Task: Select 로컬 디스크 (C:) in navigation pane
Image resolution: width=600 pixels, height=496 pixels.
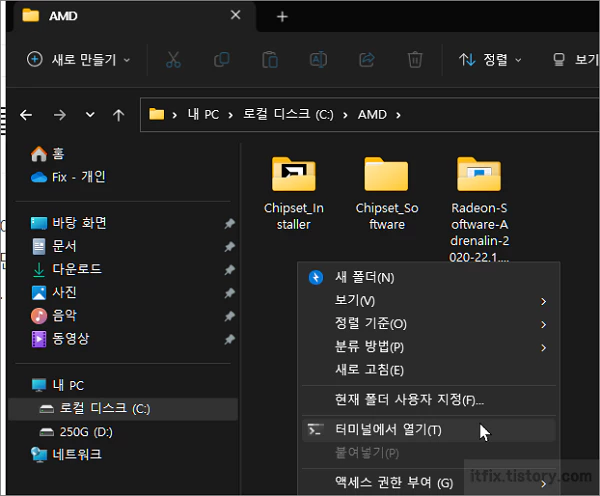Action: point(122,409)
